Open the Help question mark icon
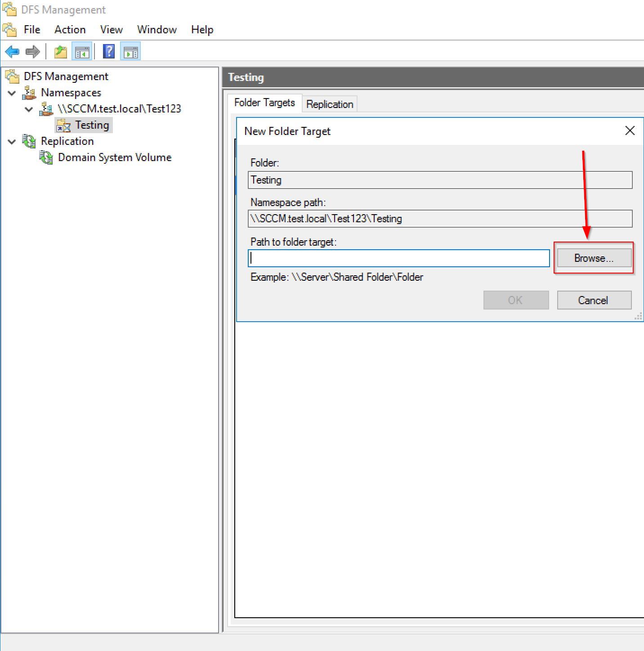Screen dimensions: 644x651 pyautogui.click(x=109, y=52)
